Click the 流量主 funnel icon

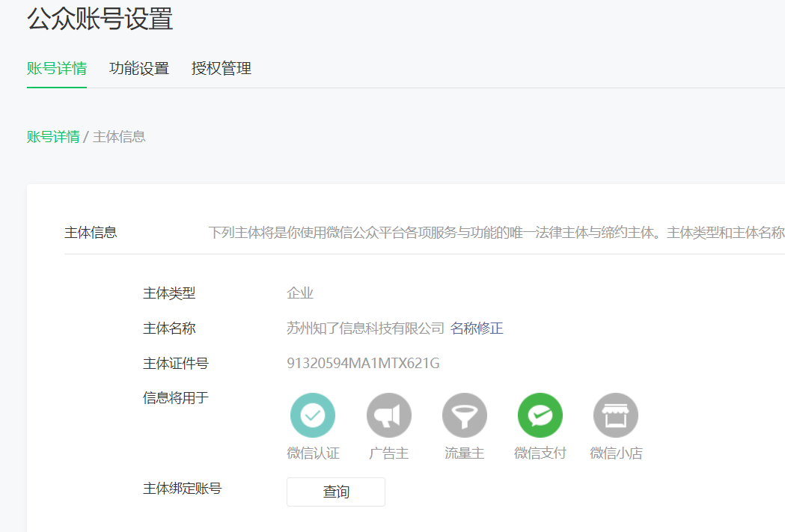[464, 415]
